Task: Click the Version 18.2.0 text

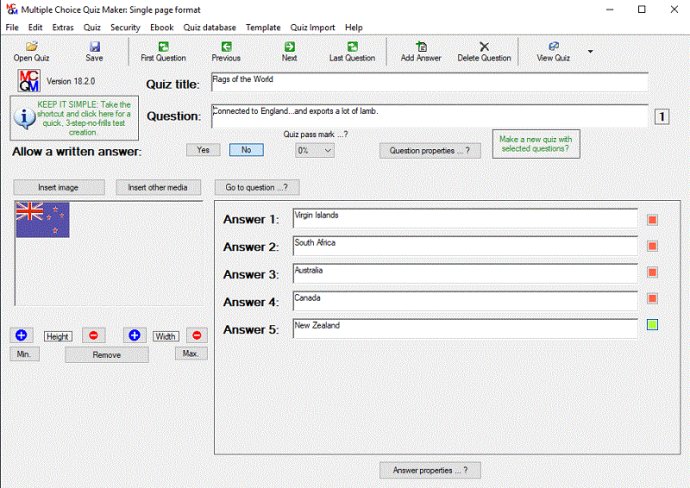Action: click(x=71, y=81)
